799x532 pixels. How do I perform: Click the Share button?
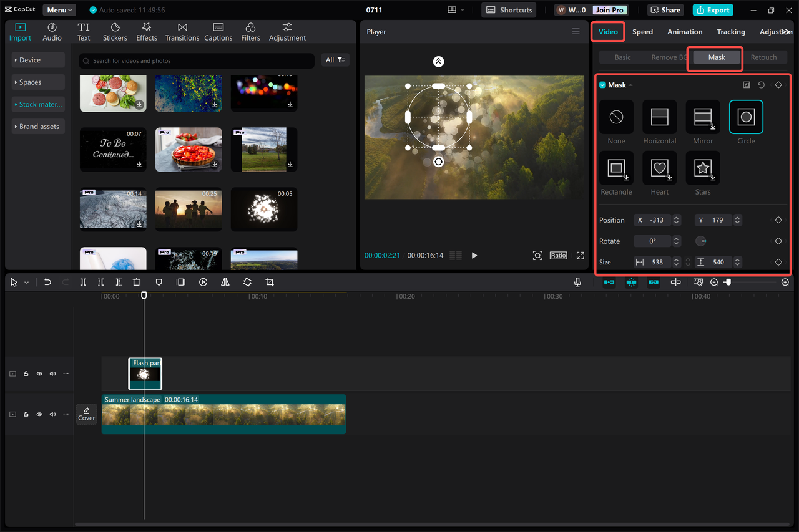pyautogui.click(x=665, y=10)
